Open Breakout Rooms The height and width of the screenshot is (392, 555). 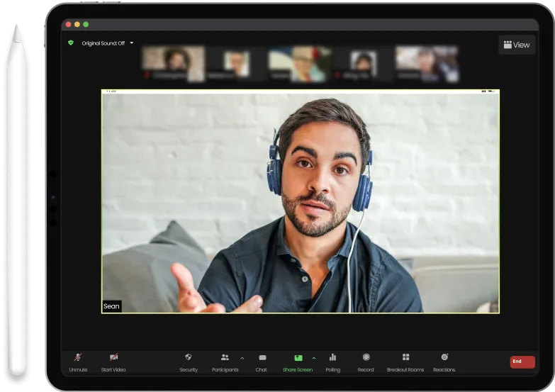tap(405, 358)
